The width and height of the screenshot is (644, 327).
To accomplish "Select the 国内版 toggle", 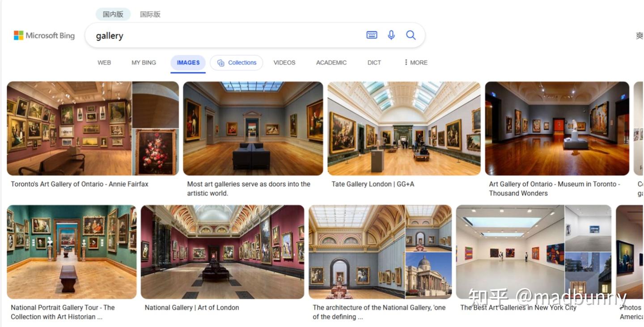I will (x=113, y=14).
